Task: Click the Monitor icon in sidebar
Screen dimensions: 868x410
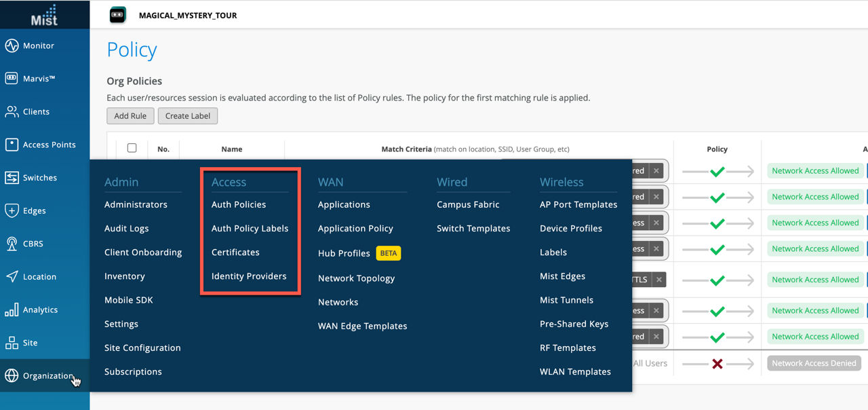Action: click(x=12, y=45)
